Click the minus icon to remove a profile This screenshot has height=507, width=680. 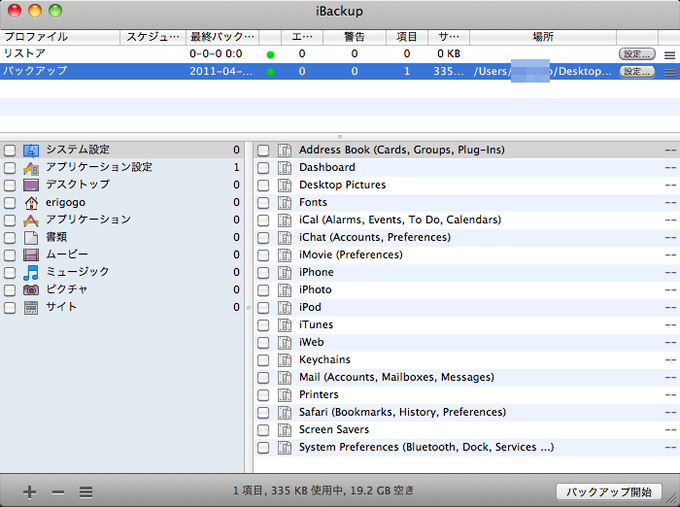pyautogui.click(x=58, y=492)
